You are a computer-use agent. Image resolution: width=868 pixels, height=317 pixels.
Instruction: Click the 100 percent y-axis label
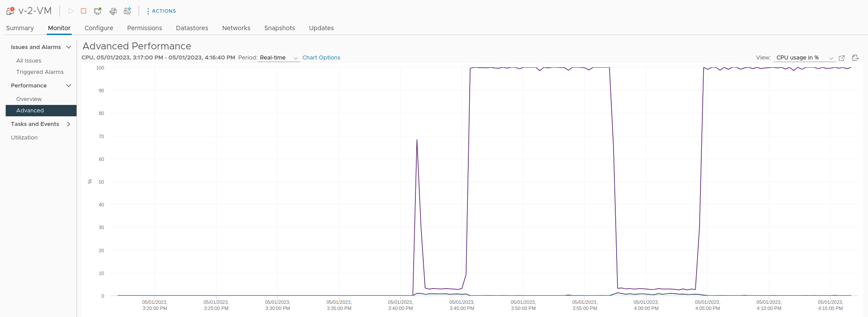pyautogui.click(x=100, y=68)
